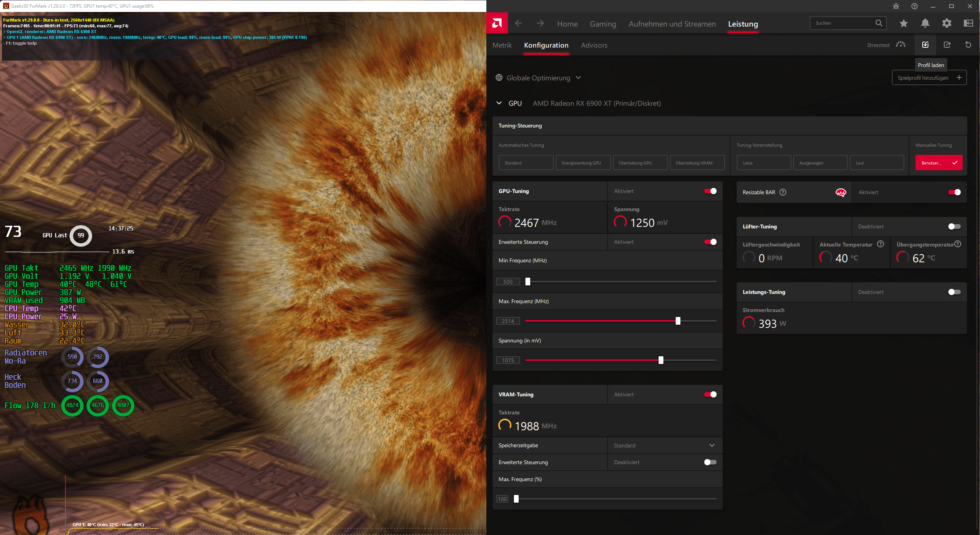Click Max. Frequenz (MHz) slider handle

coord(678,321)
